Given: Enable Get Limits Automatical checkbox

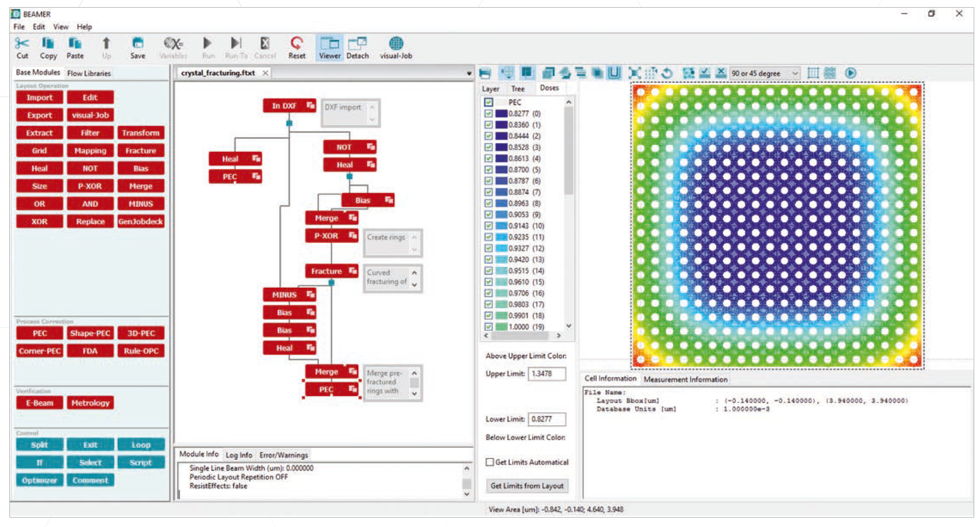Looking at the screenshot, I should pyautogui.click(x=490, y=462).
